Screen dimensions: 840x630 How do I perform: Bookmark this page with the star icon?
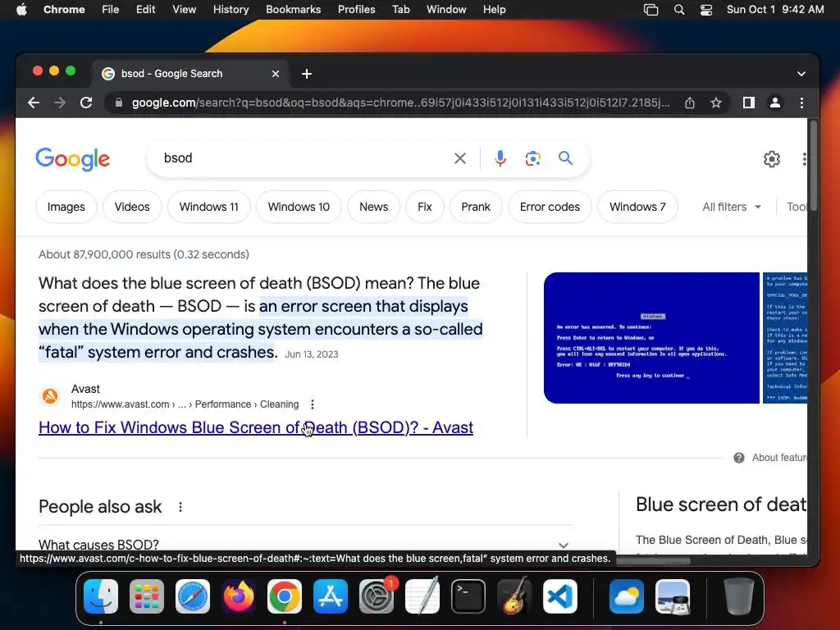coord(716,103)
